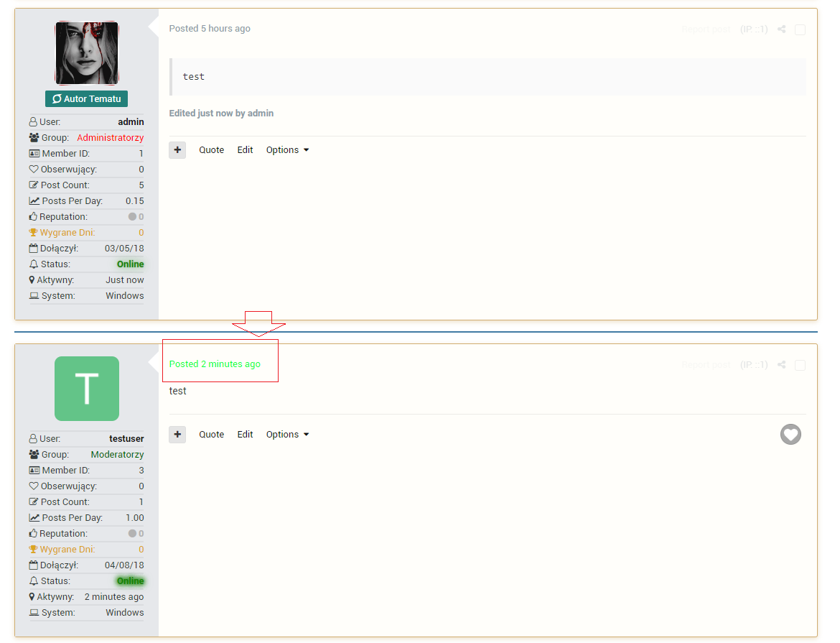
Task: Open testuser username link
Action: coord(126,439)
